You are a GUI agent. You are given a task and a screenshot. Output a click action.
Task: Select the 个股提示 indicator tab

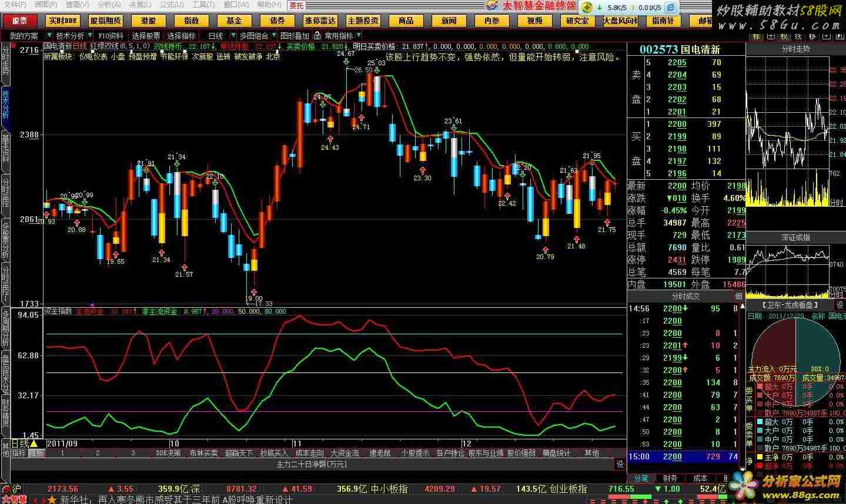(x=415, y=453)
